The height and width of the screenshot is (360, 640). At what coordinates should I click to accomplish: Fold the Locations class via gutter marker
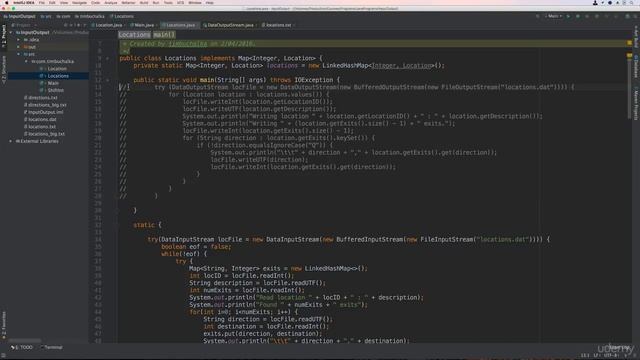click(x=108, y=58)
